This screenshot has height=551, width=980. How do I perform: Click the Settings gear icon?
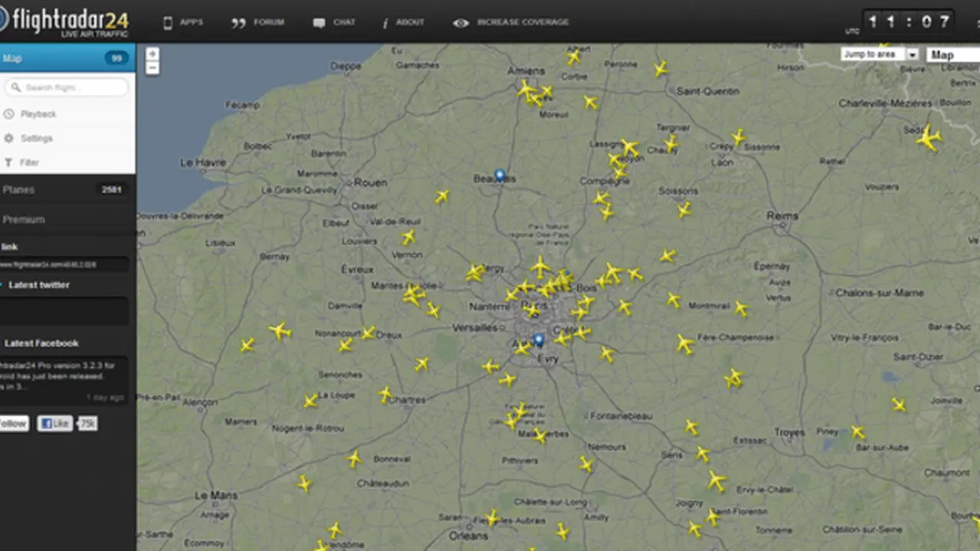point(8,138)
